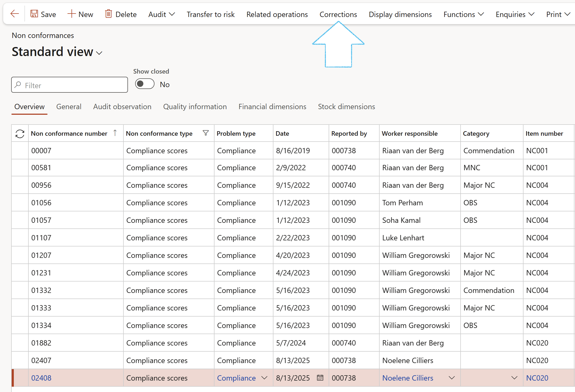Expand the Category dropdown in selected row
This screenshot has width=575, height=392.
pos(514,378)
